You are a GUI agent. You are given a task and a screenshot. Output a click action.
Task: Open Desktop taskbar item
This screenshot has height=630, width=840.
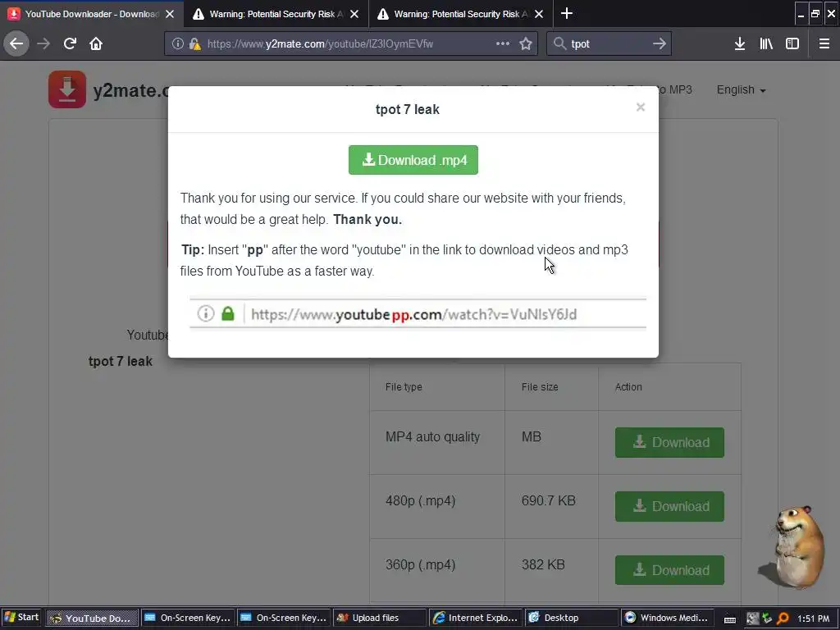point(572,618)
